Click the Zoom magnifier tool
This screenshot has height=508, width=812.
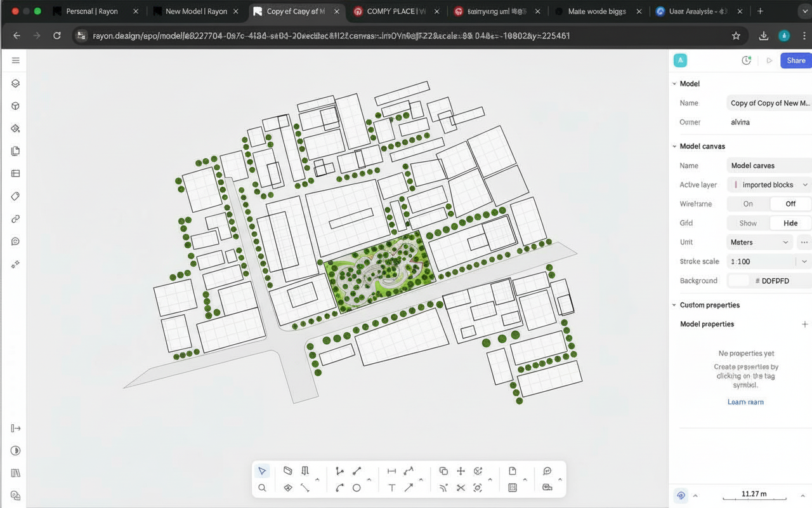pyautogui.click(x=262, y=488)
